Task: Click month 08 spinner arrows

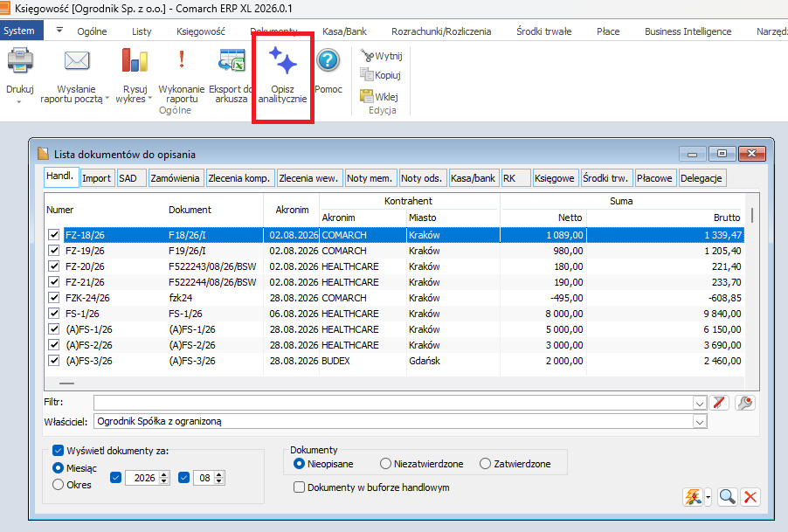Action: coord(218,478)
